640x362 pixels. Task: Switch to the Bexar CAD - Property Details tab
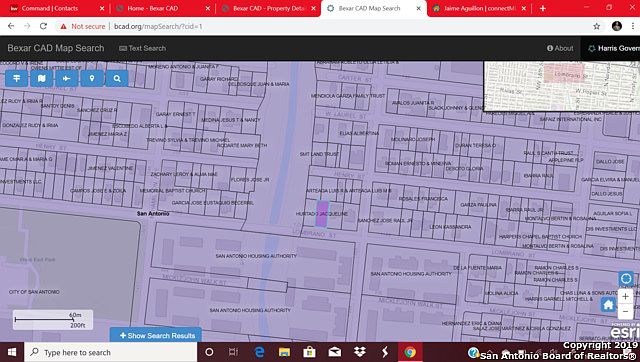point(269,8)
